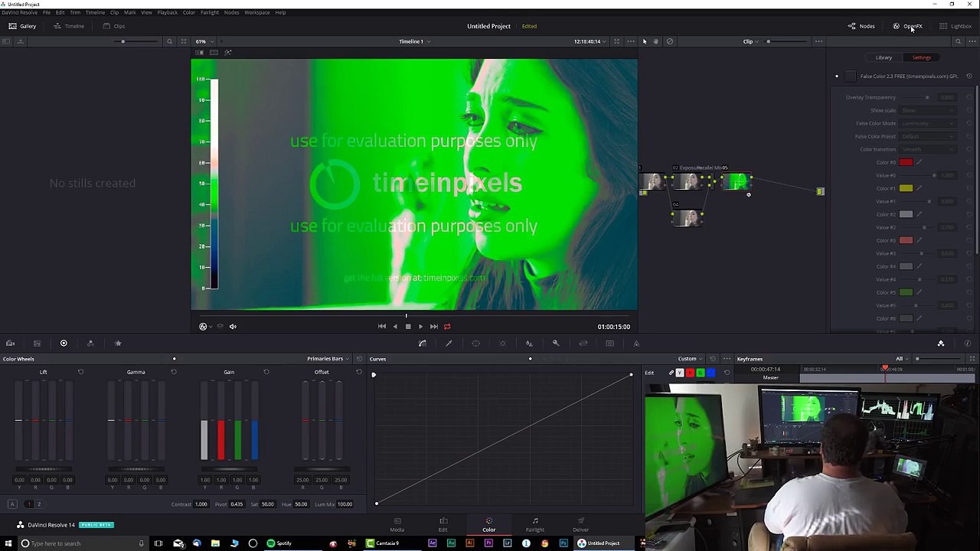
Task: Open the Workspace menu
Action: coord(256,12)
